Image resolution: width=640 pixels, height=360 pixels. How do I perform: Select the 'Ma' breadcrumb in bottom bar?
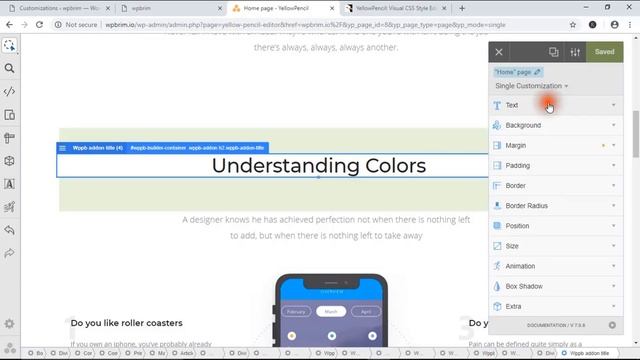pyautogui.click(x=158, y=353)
